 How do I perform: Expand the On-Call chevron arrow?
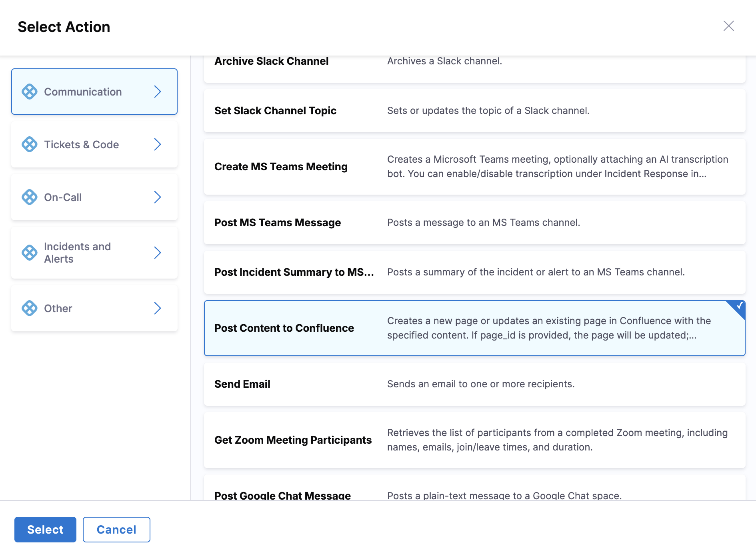(158, 197)
